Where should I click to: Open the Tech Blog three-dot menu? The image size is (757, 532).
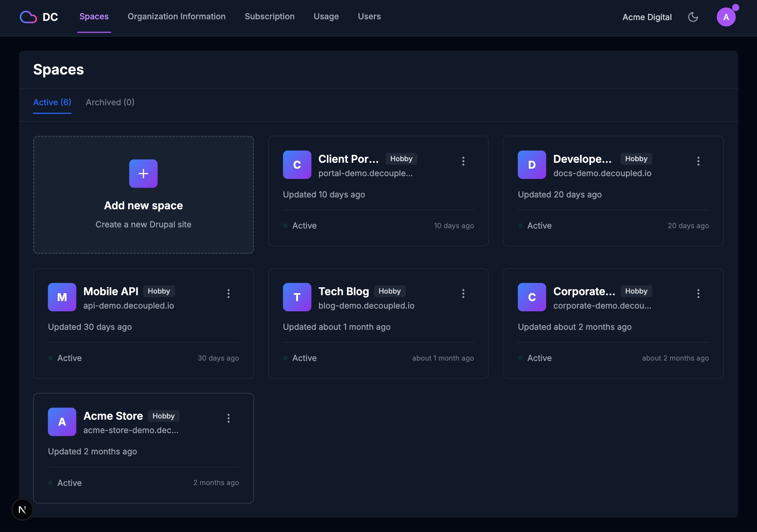[x=463, y=293]
